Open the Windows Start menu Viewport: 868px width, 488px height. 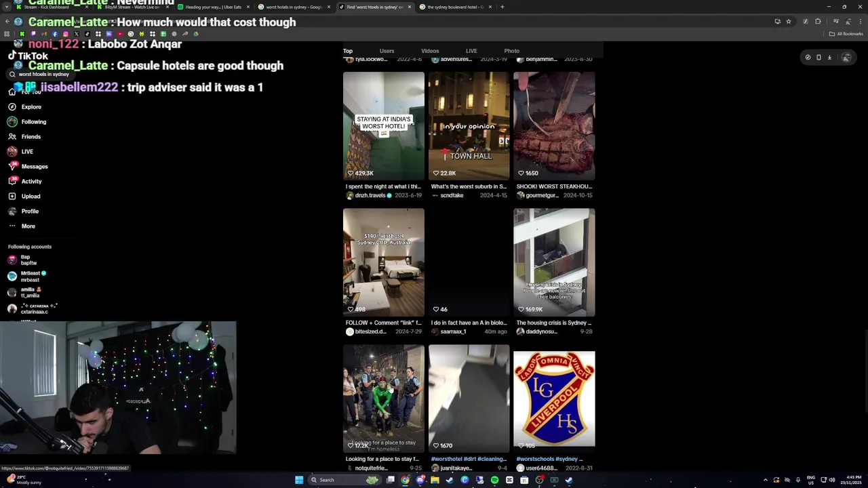coord(299,480)
